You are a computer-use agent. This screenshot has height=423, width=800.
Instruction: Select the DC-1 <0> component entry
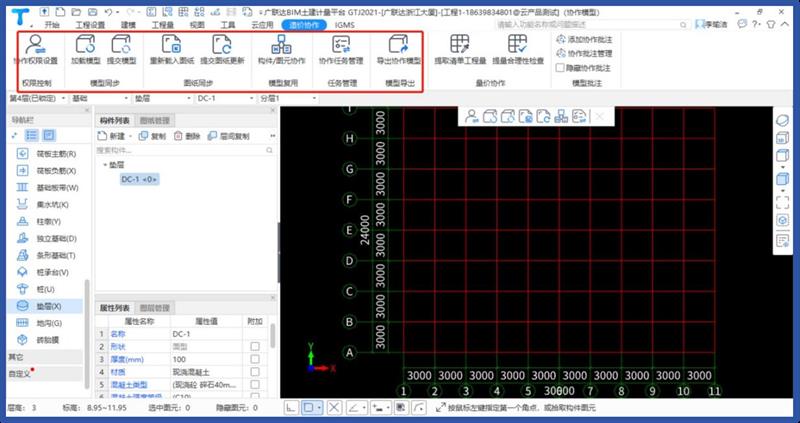point(140,179)
